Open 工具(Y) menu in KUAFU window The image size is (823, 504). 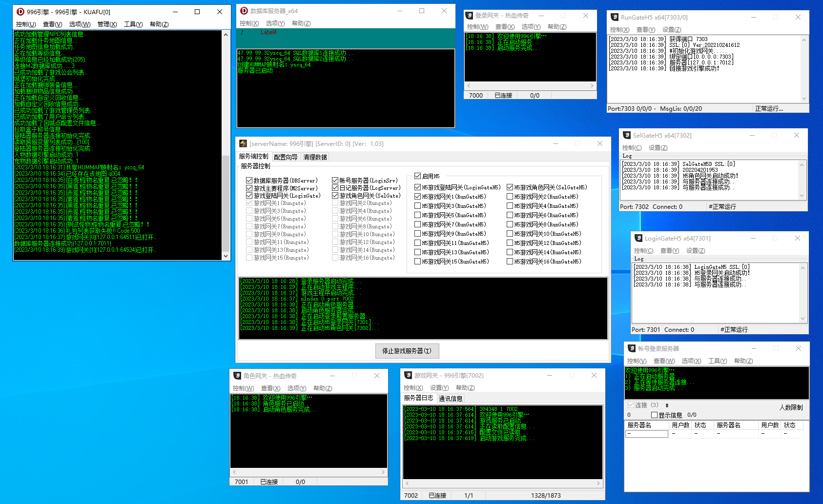pyautogui.click(x=133, y=24)
